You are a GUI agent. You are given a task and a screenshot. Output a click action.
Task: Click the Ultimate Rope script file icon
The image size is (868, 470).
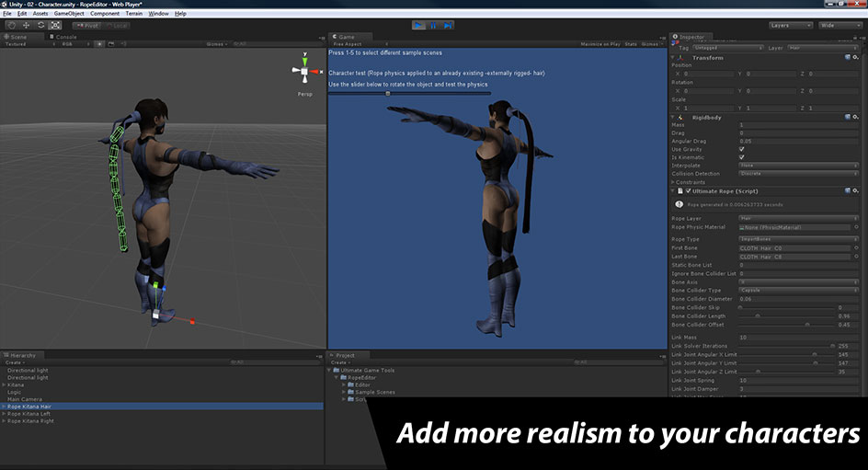click(x=680, y=191)
